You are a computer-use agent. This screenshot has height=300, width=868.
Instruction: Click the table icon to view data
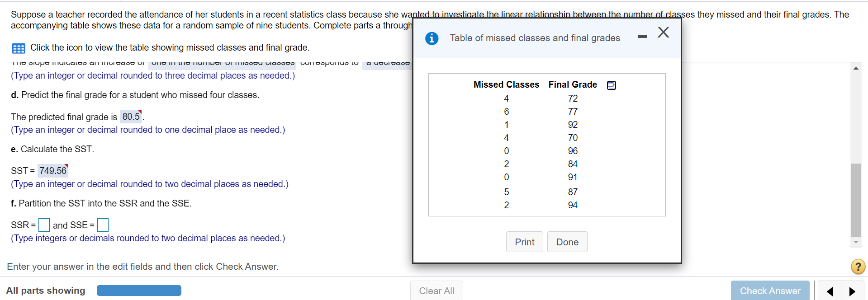point(19,48)
